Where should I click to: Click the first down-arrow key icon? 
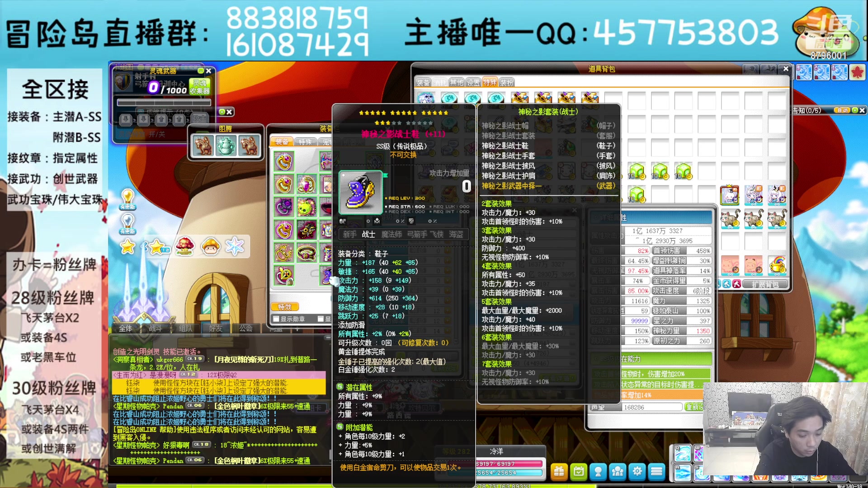click(x=126, y=119)
